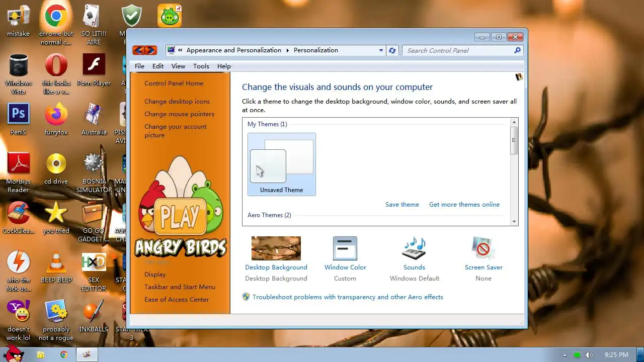Click the theme list scrollbar down arrow
This screenshot has width=644, height=362.
click(x=514, y=222)
